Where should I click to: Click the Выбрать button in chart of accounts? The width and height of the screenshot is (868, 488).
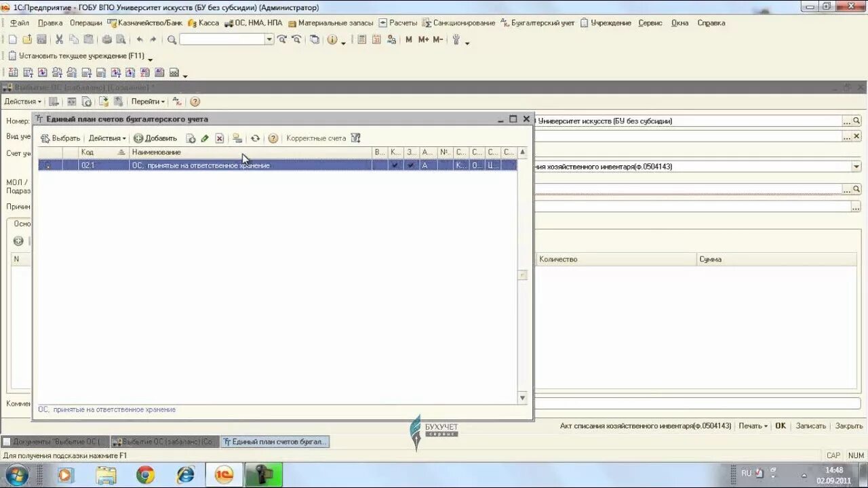coord(60,138)
